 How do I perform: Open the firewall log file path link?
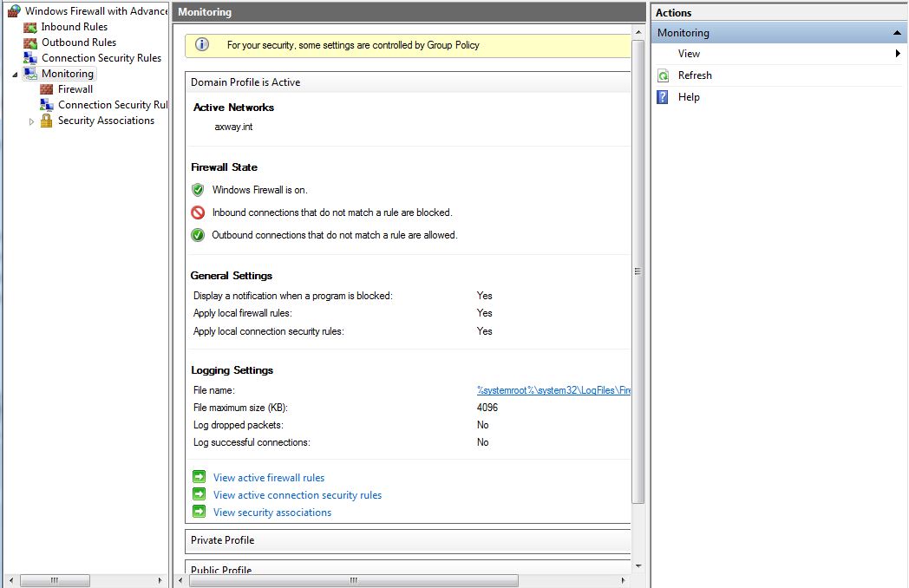click(x=553, y=390)
